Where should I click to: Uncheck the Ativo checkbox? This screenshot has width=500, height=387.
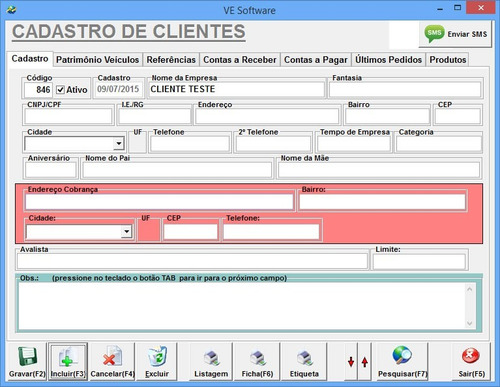coord(60,90)
